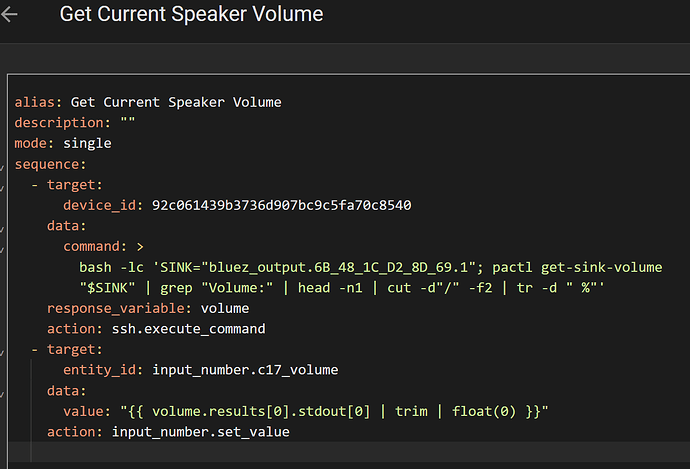Click the page title 'Get Current Speaker Volume'

191,14
